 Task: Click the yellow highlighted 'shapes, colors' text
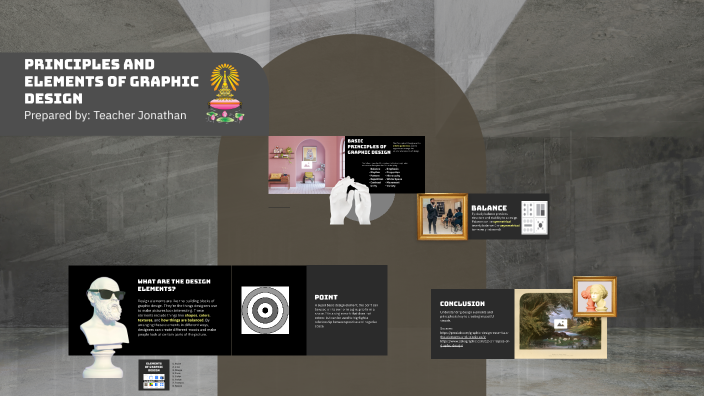[x=197, y=316]
